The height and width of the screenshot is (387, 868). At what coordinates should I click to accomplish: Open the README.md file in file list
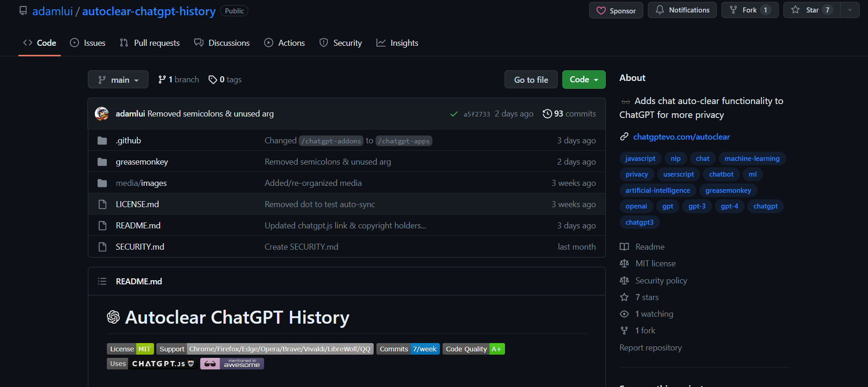(138, 226)
